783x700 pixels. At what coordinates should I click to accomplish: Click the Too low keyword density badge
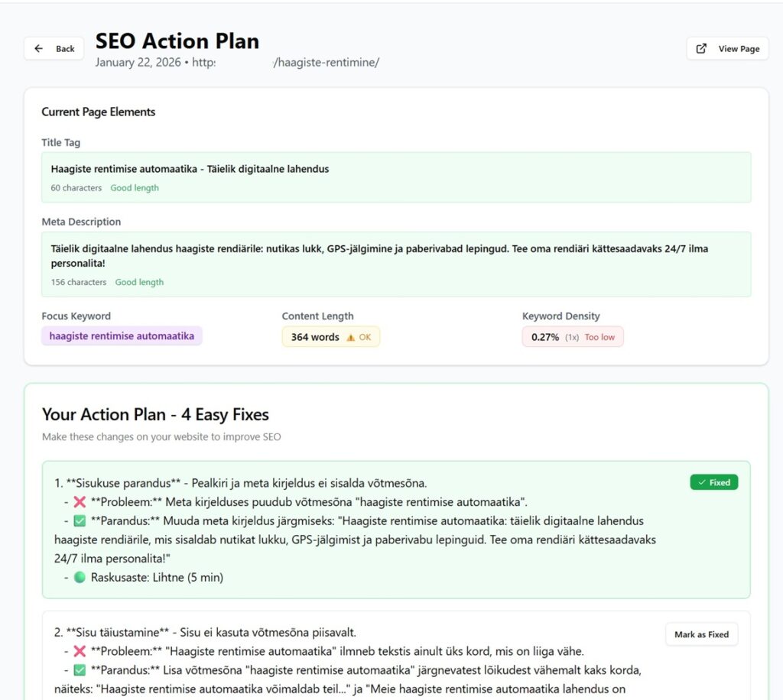[x=571, y=336]
